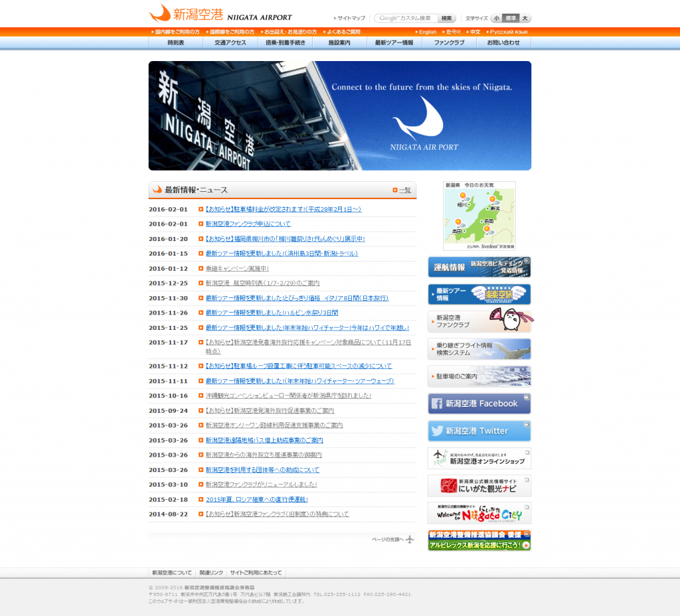Viewport: 680px width, 616px height.
Task: Open the 最新ツアー情報 tour banner
Action: click(479, 294)
